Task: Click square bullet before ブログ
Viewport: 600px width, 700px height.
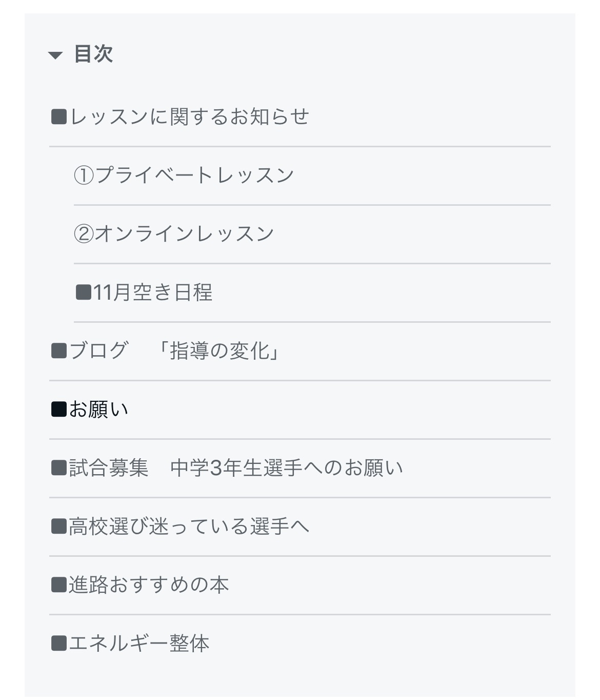Action: (59, 351)
